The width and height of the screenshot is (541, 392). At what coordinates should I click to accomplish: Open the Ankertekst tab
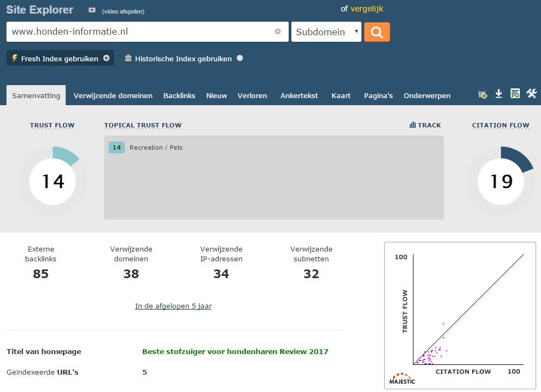pos(299,95)
